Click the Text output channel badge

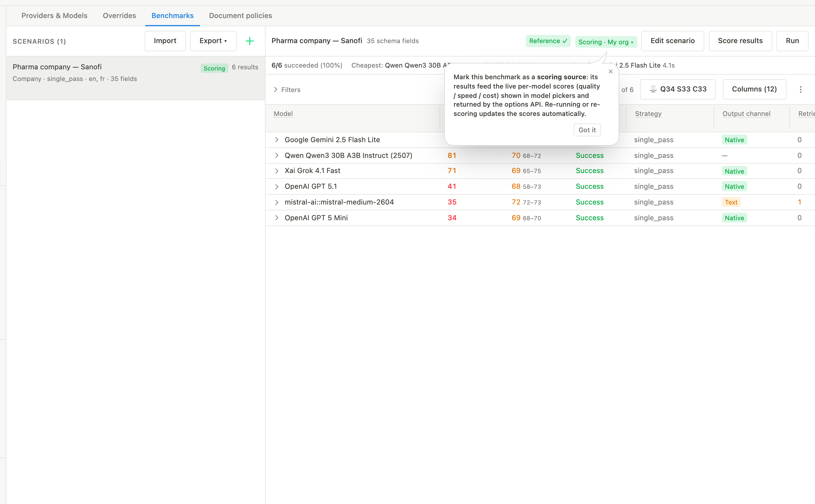tap(731, 202)
